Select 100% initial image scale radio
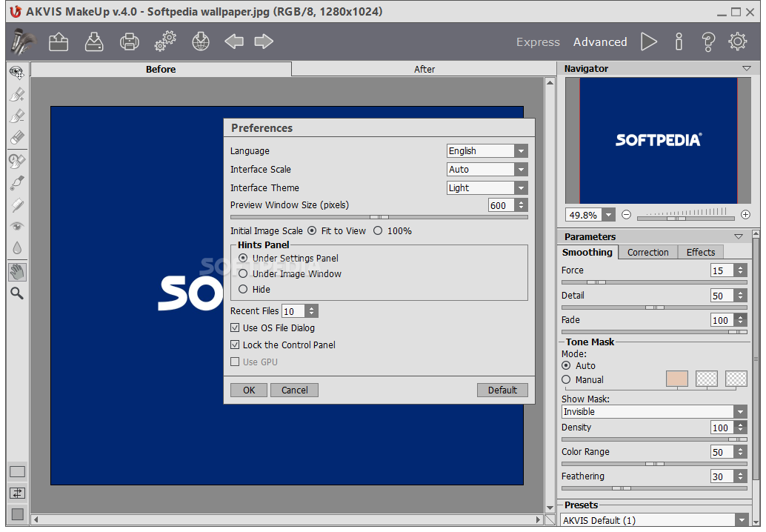The image size is (766, 532). point(378,230)
